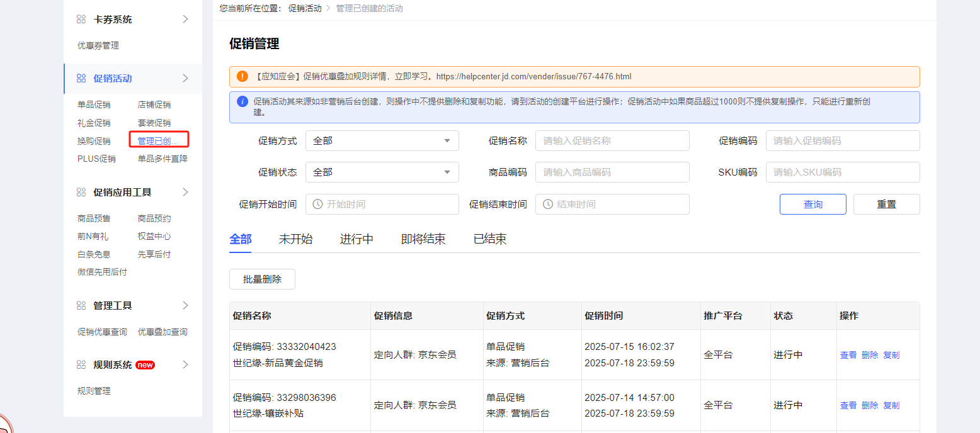Click the 规则系统 grid icon
980x433 pixels.
tap(81, 364)
